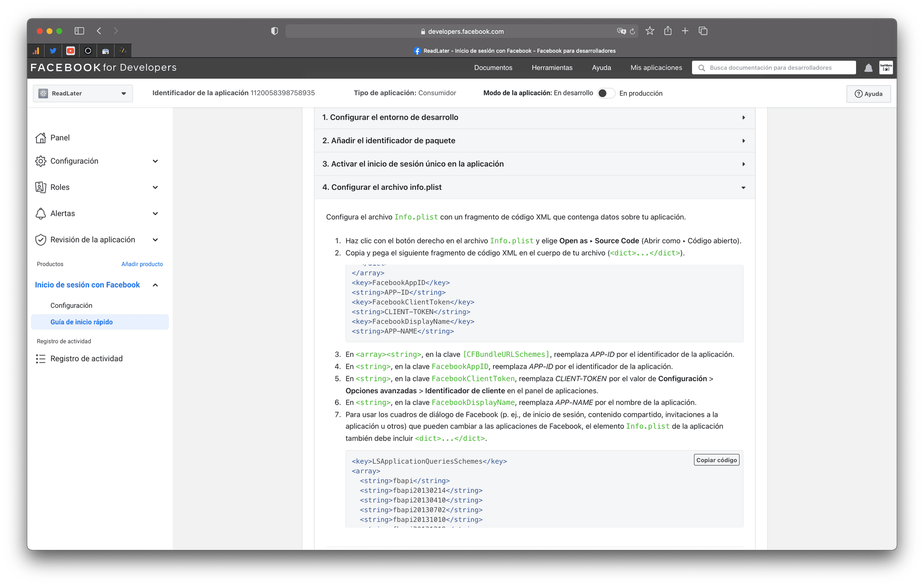The height and width of the screenshot is (586, 924).
Task: Show the tab overview icon
Action: click(x=703, y=31)
